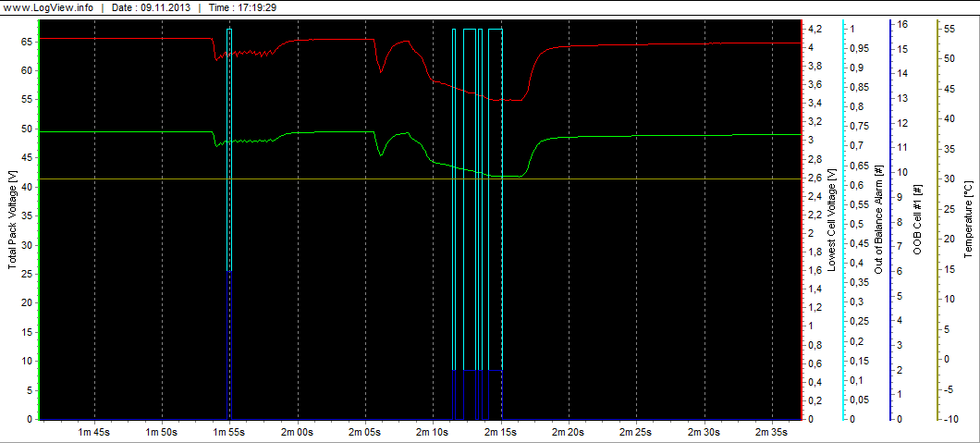Click the '1m 50s' time axis label

[x=163, y=432]
